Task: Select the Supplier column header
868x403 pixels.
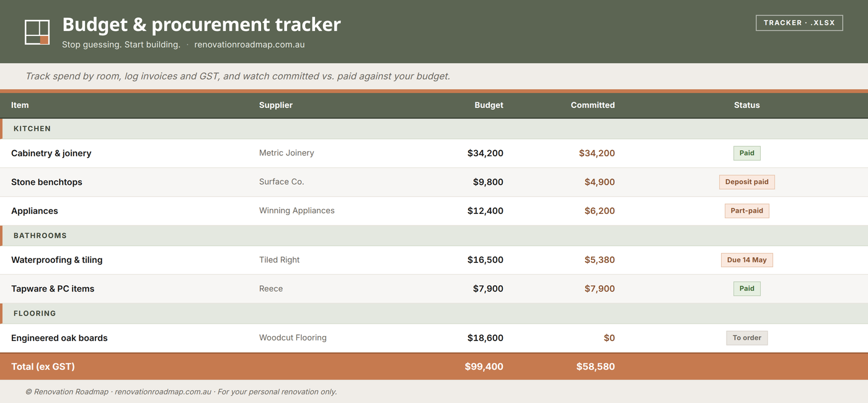Action: tap(276, 105)
